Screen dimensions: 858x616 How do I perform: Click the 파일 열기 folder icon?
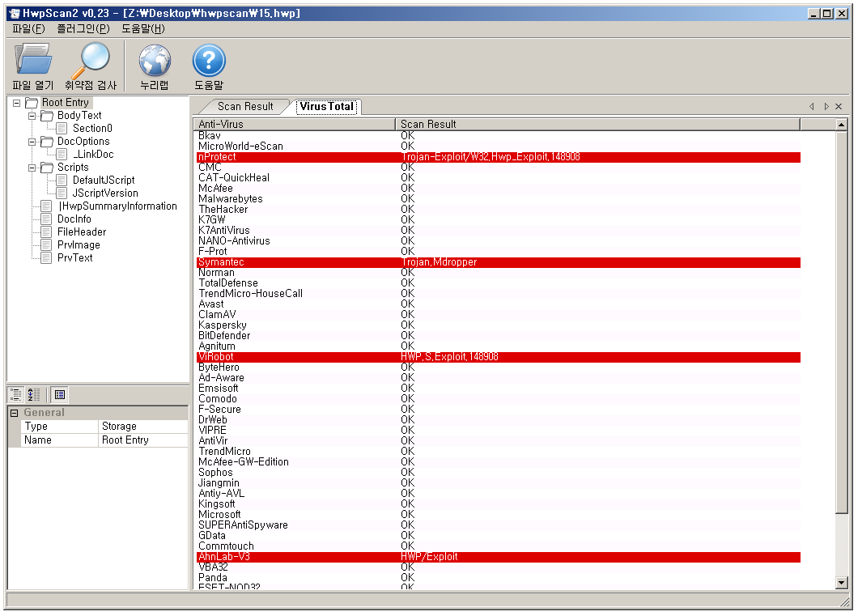[32, 61]
